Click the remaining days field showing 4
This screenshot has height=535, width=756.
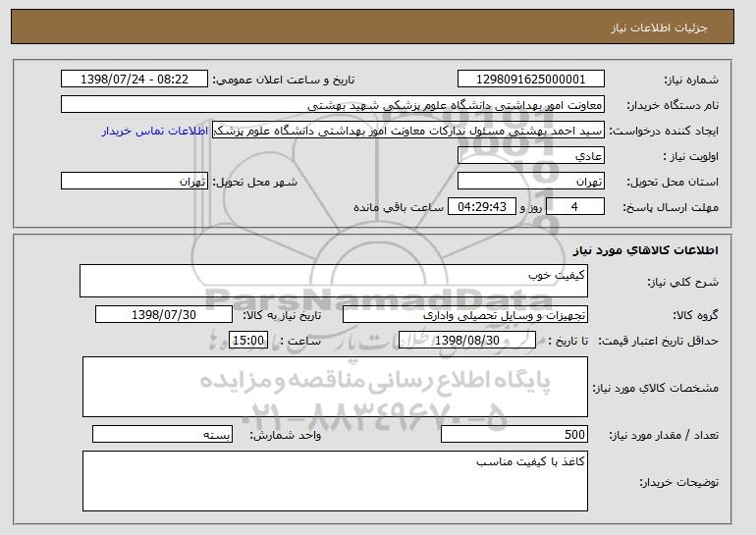pyautogui.click(x=574, y=207)
